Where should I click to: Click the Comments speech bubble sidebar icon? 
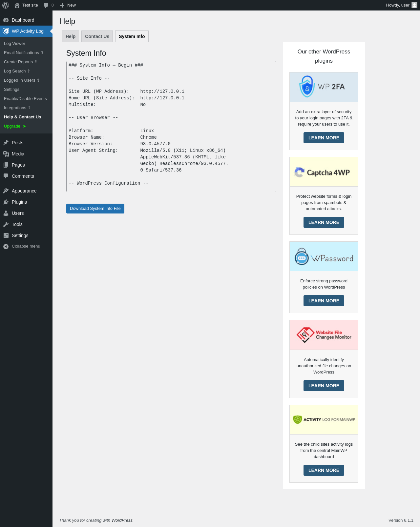point(6,176)
